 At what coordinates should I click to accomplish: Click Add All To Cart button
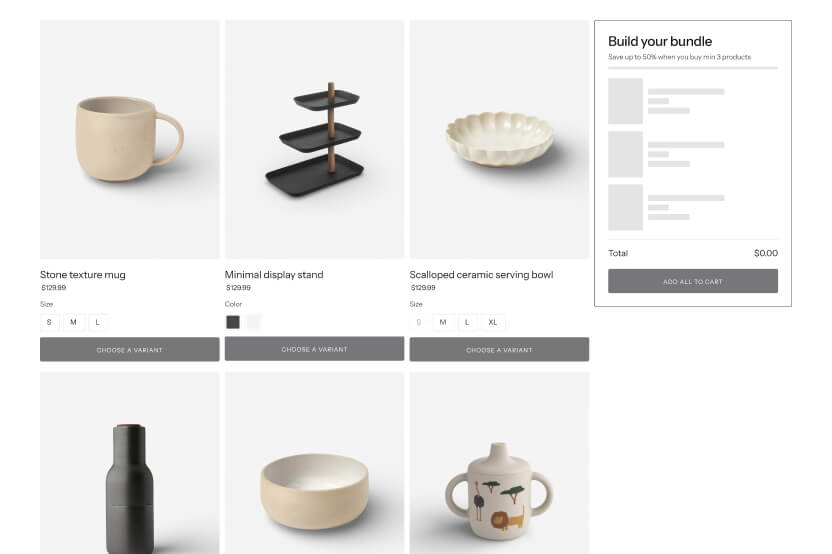(x=693, y=281)
